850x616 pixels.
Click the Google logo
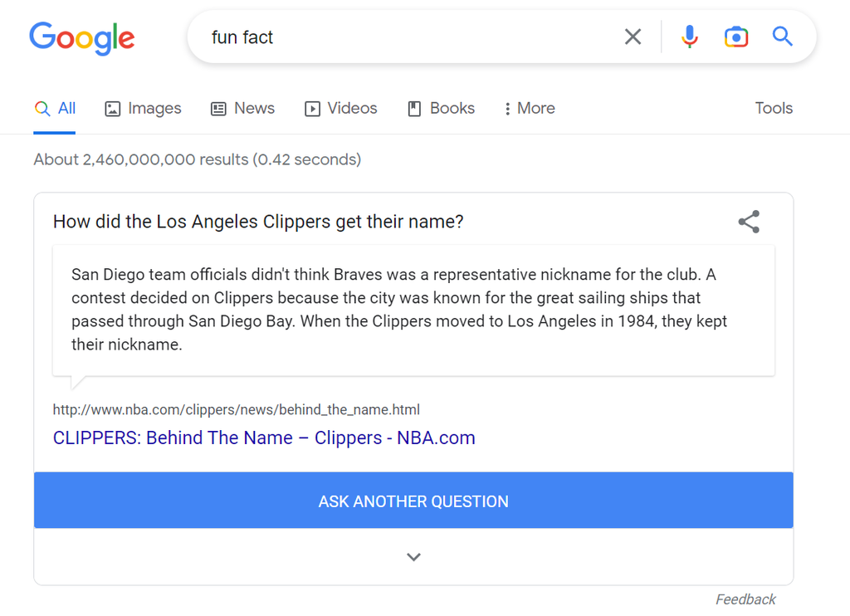point(81,38)
